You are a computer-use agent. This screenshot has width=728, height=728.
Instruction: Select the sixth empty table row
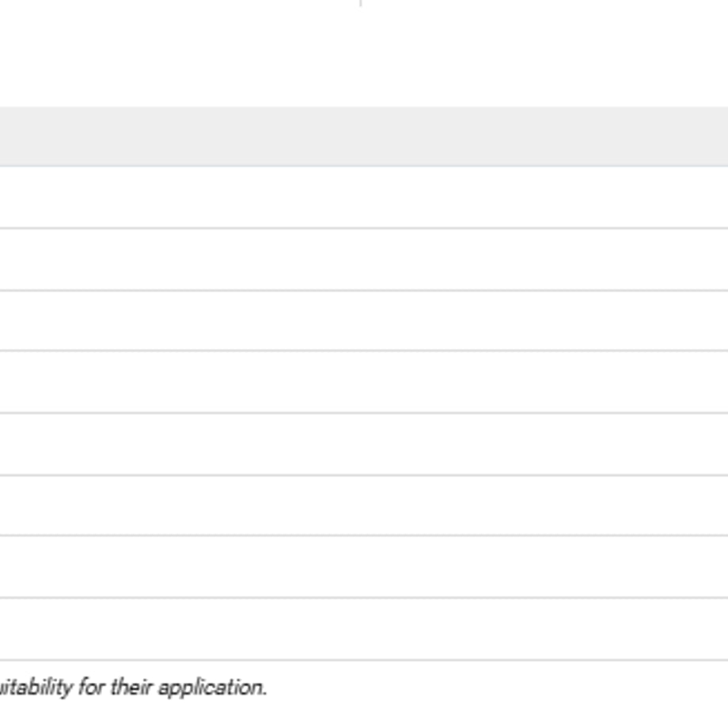(364, 505)
